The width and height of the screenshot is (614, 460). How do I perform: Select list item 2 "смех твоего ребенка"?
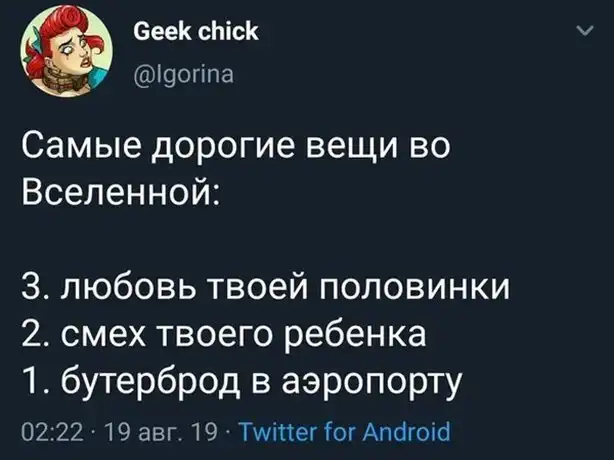click(224, 335)
